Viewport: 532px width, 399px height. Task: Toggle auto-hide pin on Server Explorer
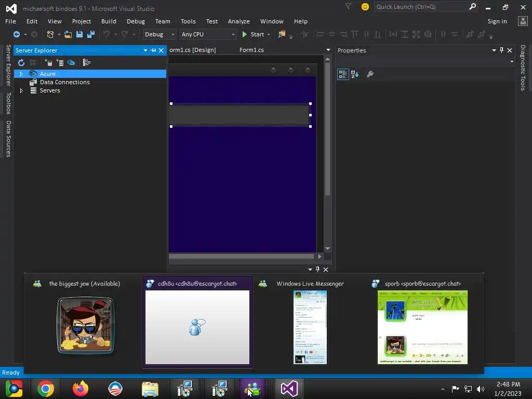(153, 50)
